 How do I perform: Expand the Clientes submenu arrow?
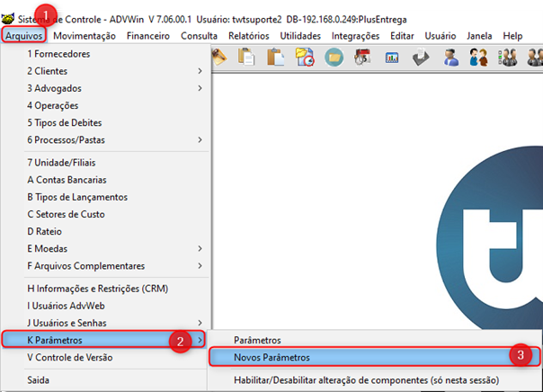(x=200, y=71)
